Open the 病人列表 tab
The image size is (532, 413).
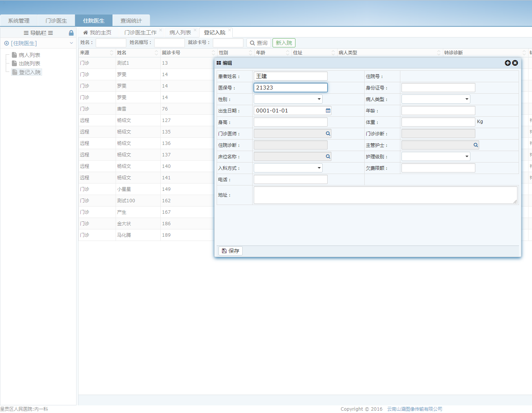coord(180,33)
